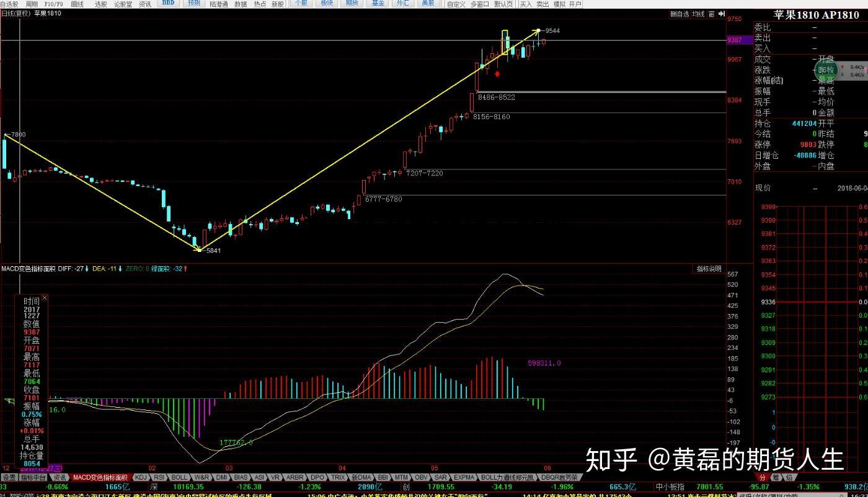
Task: Click the green network speed floating widget
Action: pos(826,70)
